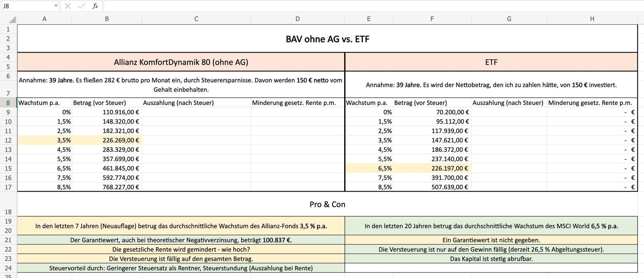Select column H header
The image size is (644, 278).
[592, 19]
